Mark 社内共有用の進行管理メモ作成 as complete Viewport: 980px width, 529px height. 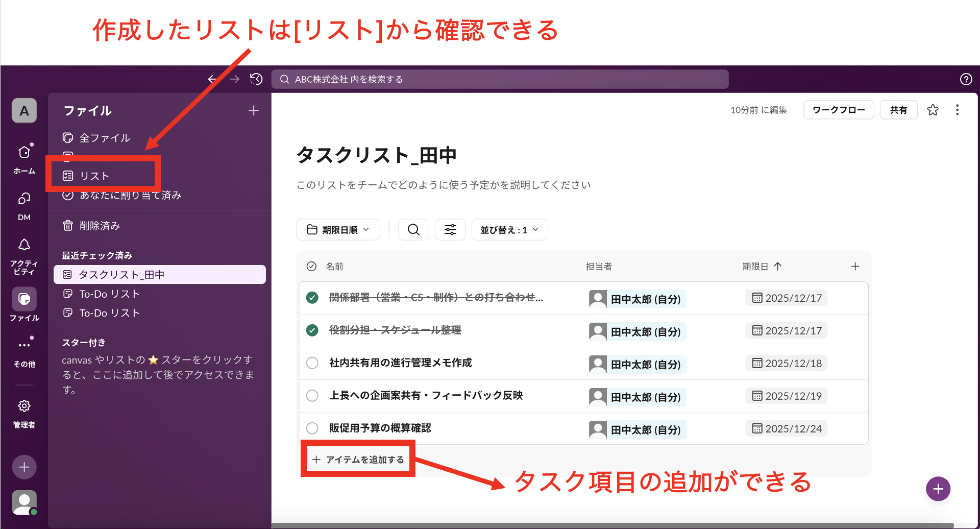pyautogui.click(x=312, y=363)
